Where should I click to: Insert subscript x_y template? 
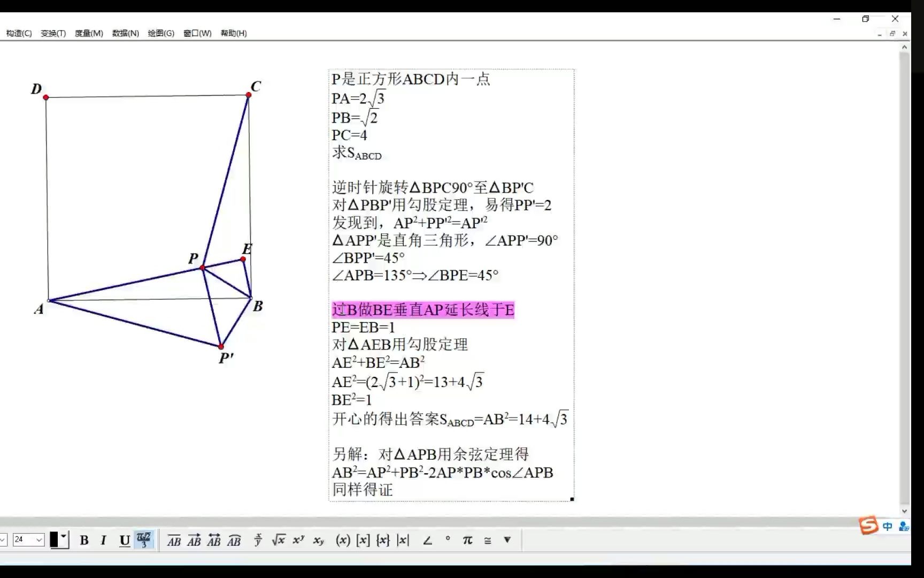319,541
